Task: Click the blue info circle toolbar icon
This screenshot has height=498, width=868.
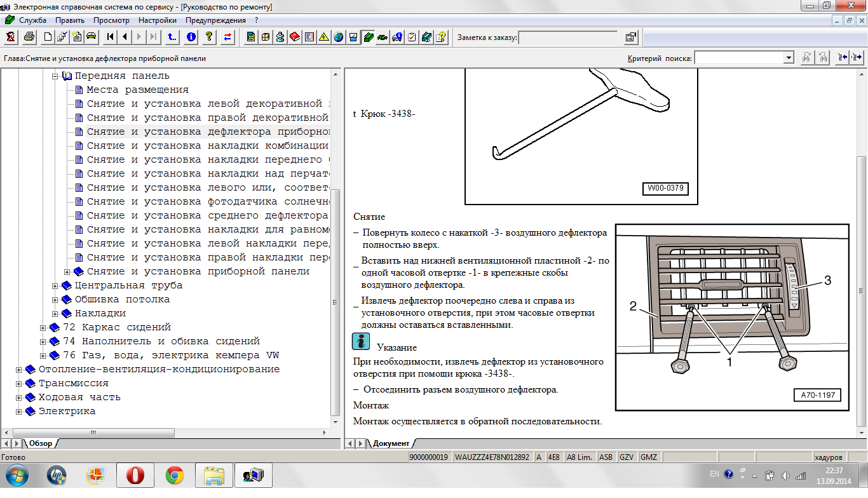Action: [191, 37]
